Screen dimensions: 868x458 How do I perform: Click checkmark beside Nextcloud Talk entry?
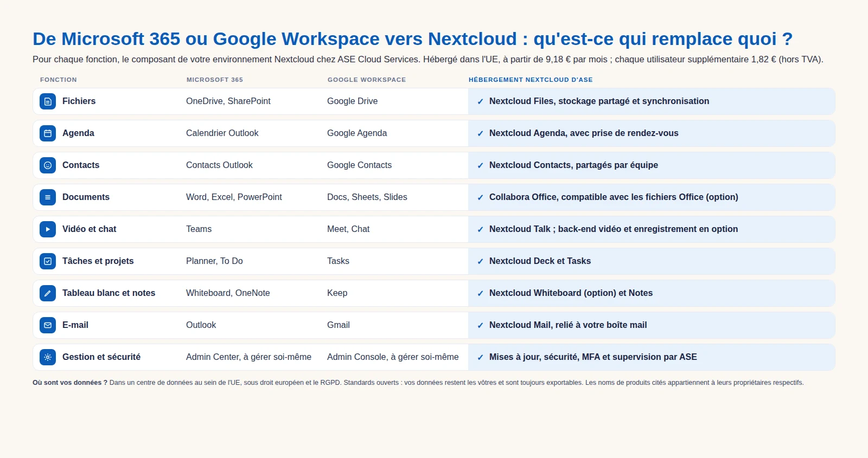tap(480, 229)
